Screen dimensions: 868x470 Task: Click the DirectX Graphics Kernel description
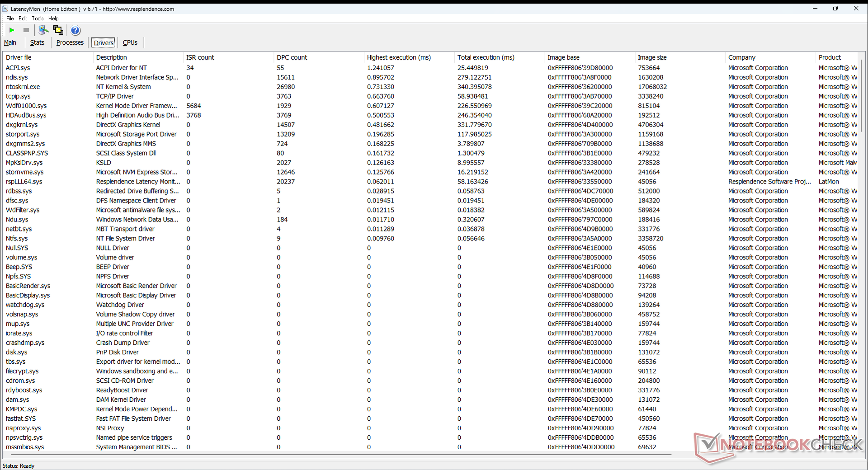click(128, 125)
